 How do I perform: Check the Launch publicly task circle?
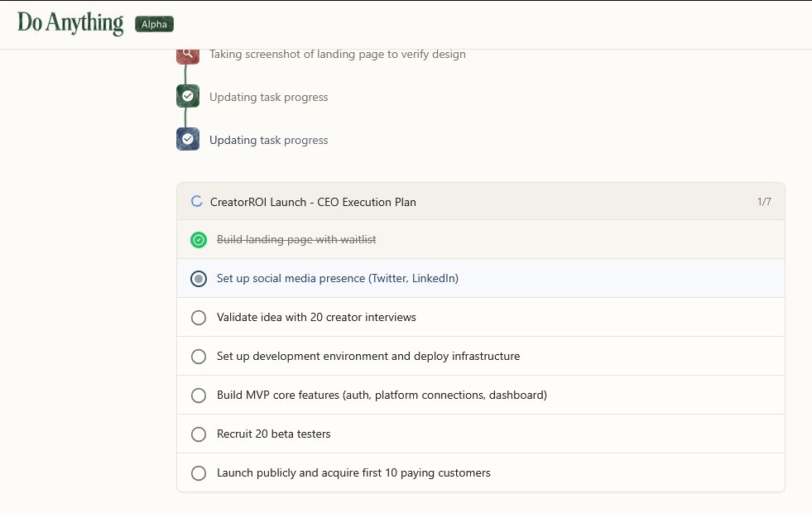pos(199,473)
